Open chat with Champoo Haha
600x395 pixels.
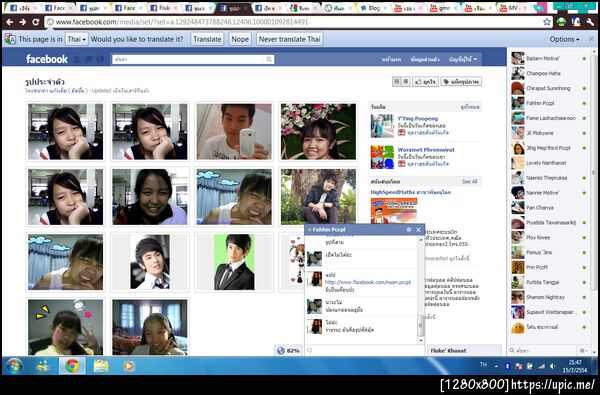[549, 73]
